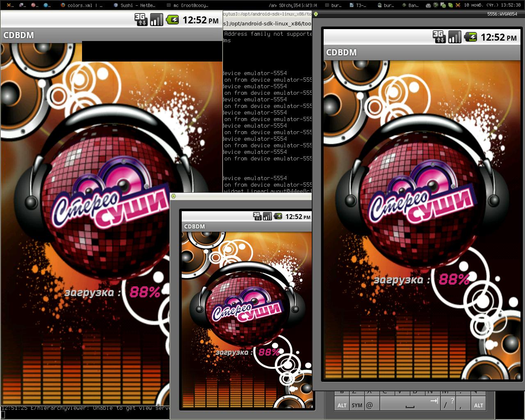Viewport: 525px width, 420px height.
Task: Click the Android icon on the middle emulator title bar
Action: coord(173,196)
